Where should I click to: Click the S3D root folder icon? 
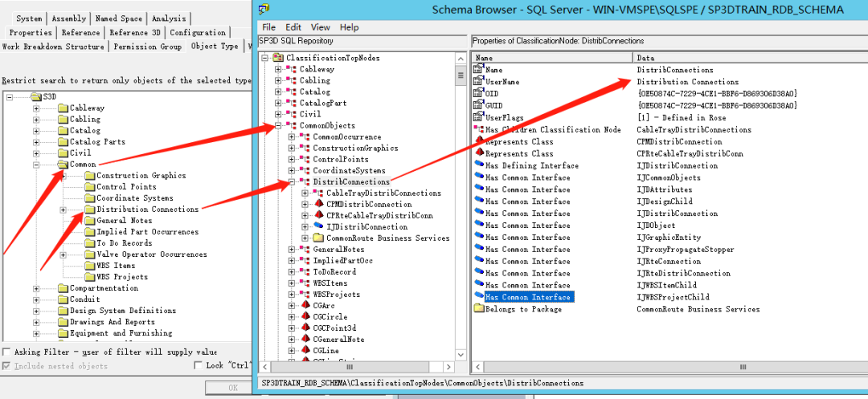click(36, 96)
